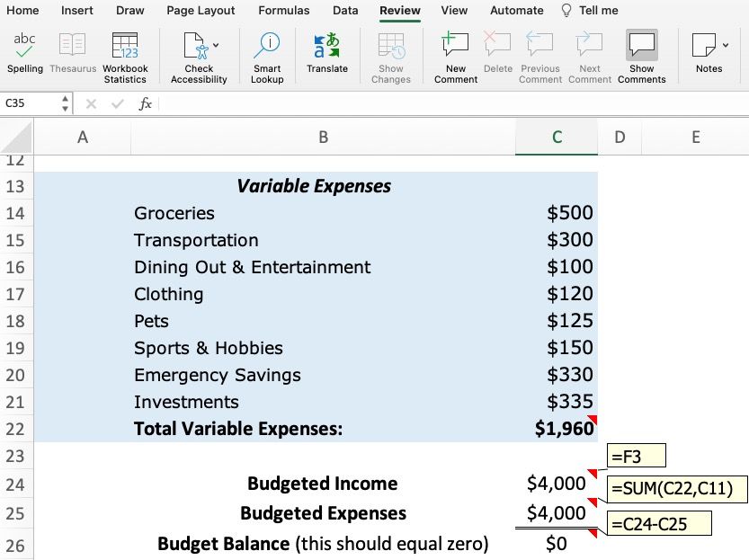Open the Notes dropdown arrow
The image size is (749, 560).
coord(726,45)
